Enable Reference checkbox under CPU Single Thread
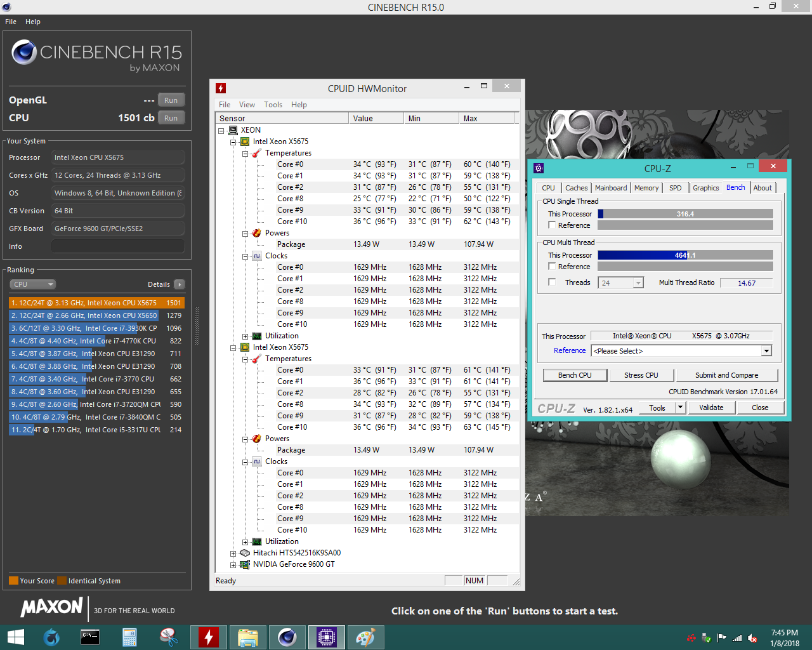Image resolution: width=812 pixels, height=650 pixels. (x=552, y=225)
